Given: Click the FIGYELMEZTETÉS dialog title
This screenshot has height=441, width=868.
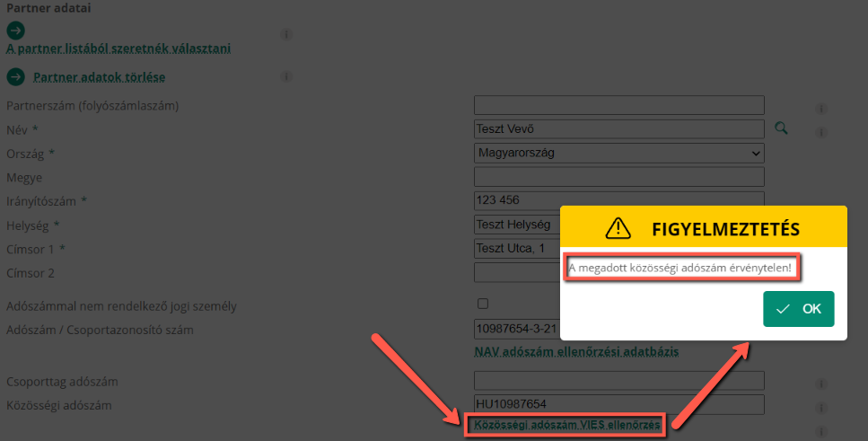Looking at the screenshot, I should pyautogui.click(x=726, y=229).
